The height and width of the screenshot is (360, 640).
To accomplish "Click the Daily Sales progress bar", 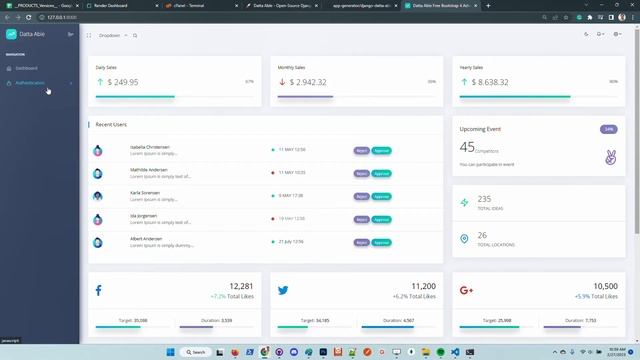I will click(x=175, y=97).
